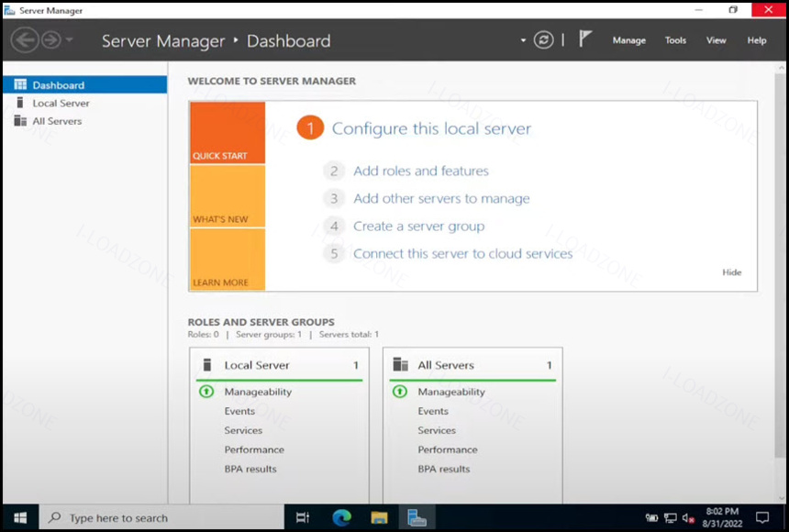The image size is (789, 532).
Task: Open the View menu
Action: pos(716,40)
